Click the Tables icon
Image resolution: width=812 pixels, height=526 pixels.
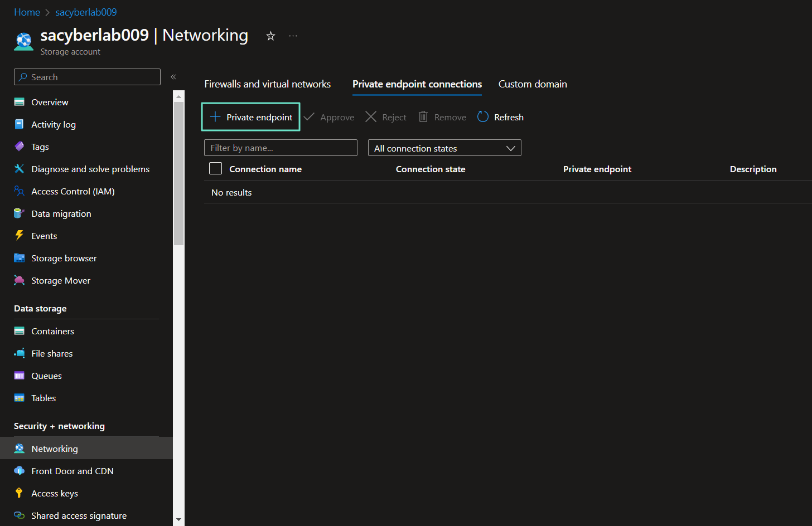[x=19, y=398]
